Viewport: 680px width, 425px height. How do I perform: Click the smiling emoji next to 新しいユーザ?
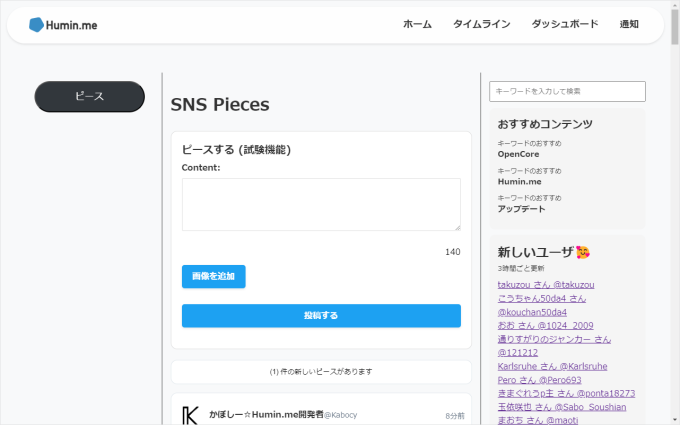pyautogui.click(x=583, y=252)
